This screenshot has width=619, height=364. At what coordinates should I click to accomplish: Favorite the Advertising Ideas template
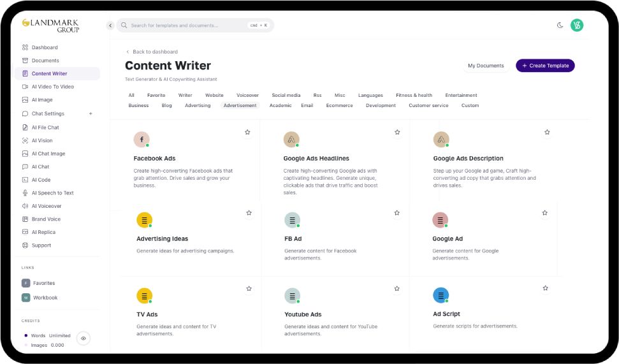click(x=249, y=213)
